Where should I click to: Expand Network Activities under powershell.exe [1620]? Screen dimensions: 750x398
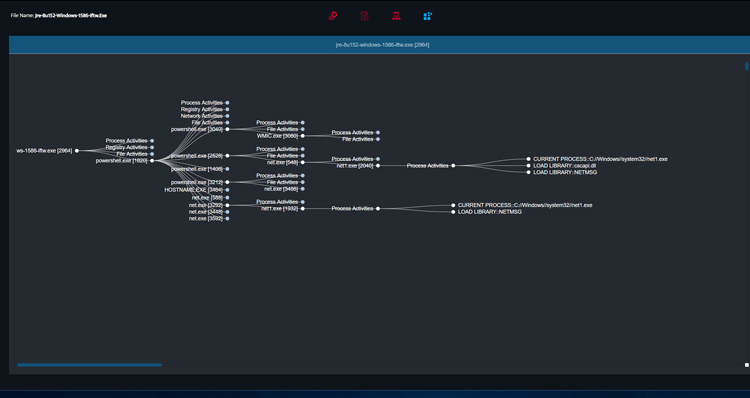tap(227, 116)
